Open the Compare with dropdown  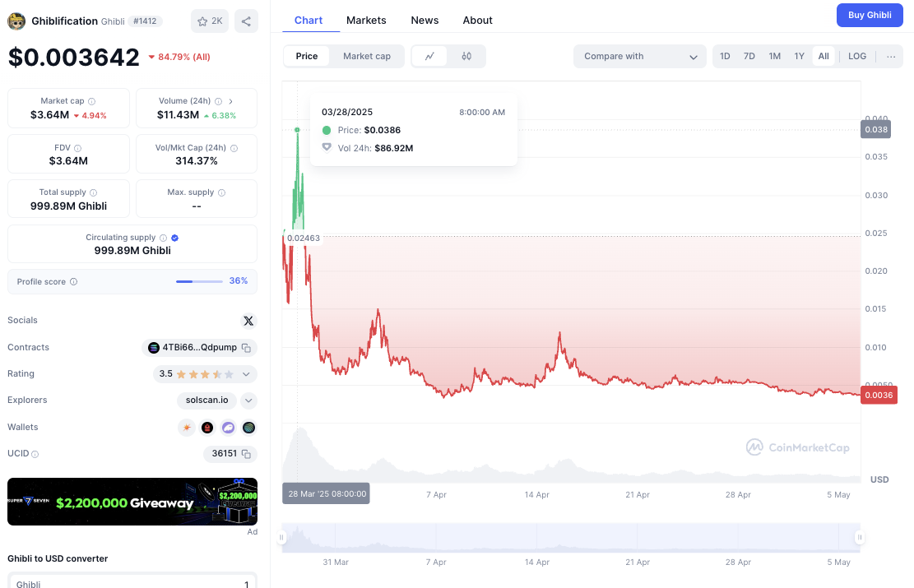(x=639, y=57)
